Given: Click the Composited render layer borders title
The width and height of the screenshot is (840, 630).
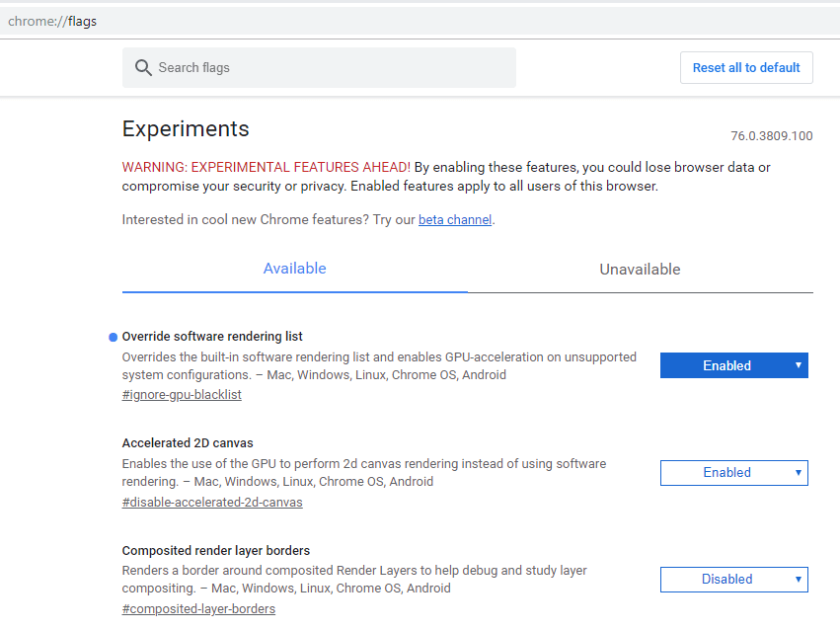Looking at the screenshot, I should coord(216,550).
